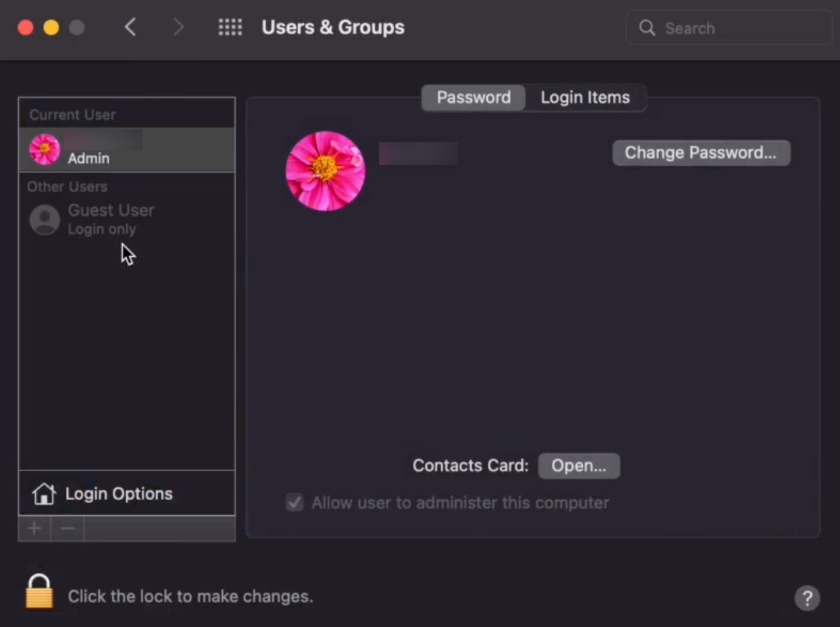
Task: Show all preferences grid icon
Action: tap(230, 27)
